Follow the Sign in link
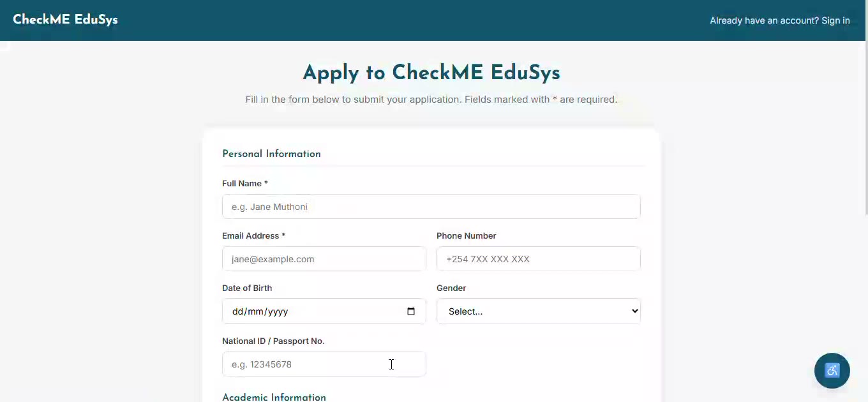Viewport: 868px width, 402px height. click(835, 20)
